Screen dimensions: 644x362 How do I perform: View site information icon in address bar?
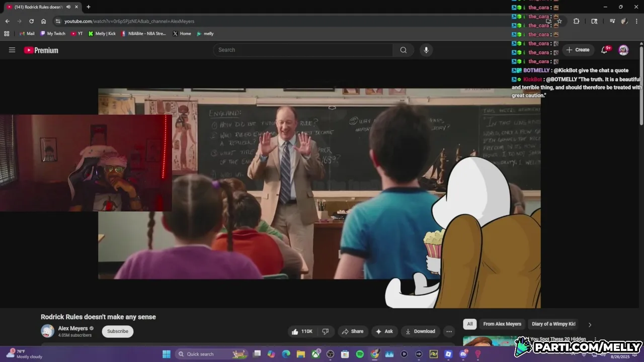(x=58, y=21)
